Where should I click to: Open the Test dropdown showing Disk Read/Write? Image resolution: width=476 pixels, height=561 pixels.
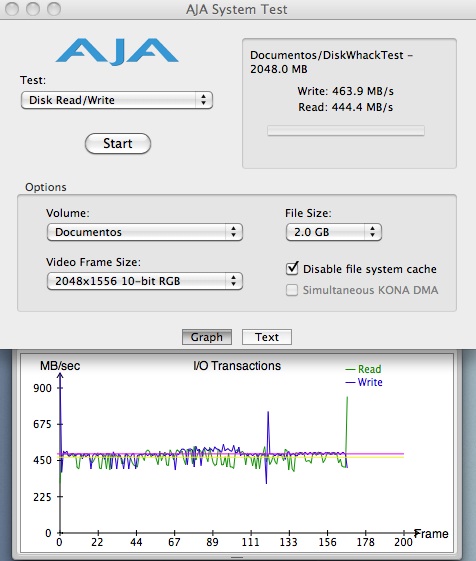point(117,100)
